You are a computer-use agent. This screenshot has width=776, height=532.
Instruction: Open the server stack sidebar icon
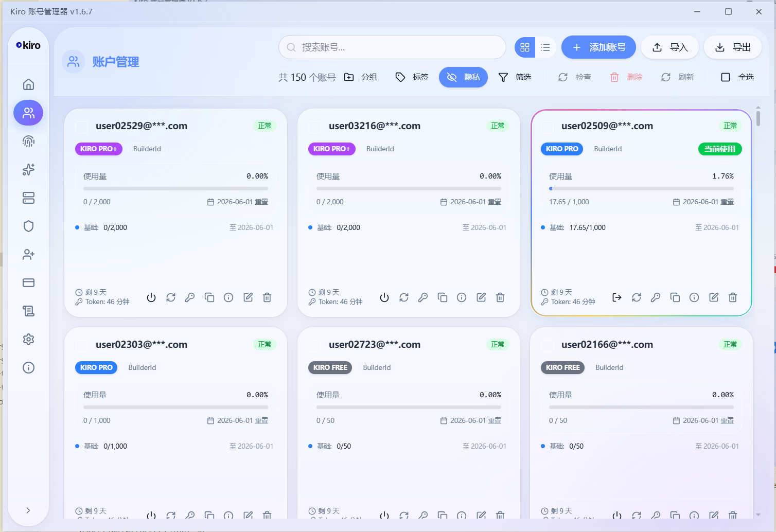(28, 198)
